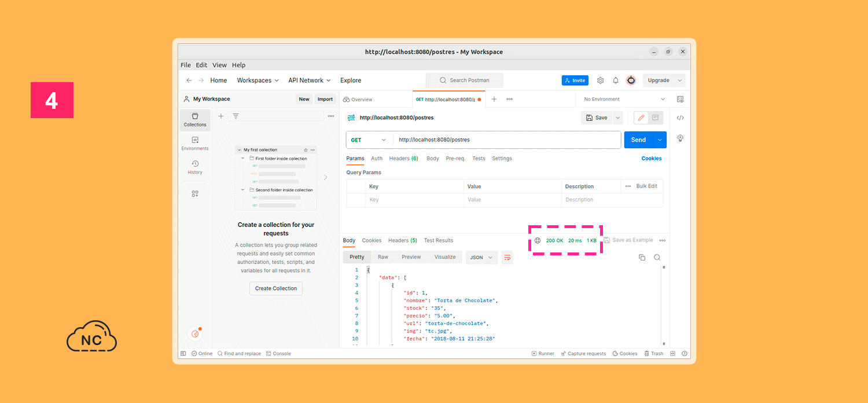Screen dimensions: 868x403
Task: Open the collections panel three-dot options
Action: click(x=331, y=116)
